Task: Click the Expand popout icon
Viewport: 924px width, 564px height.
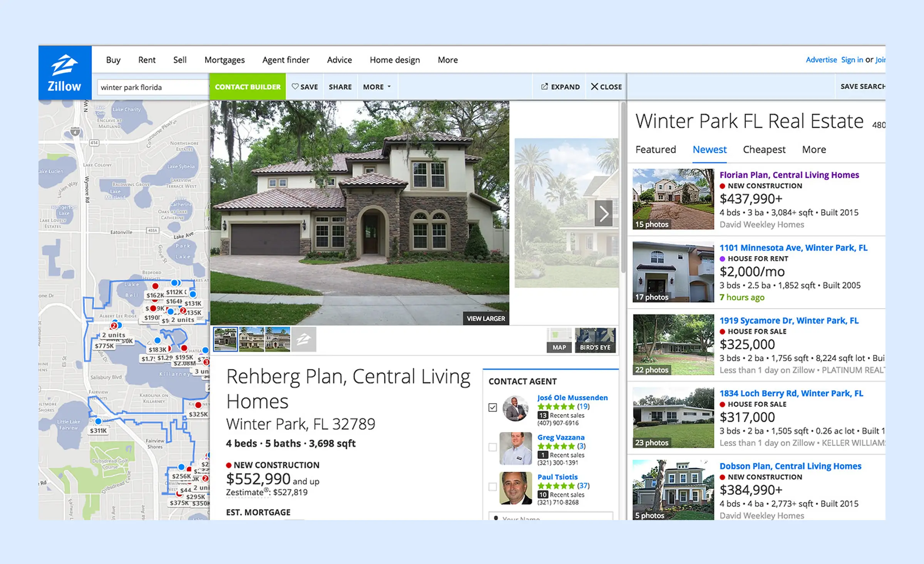Action: pyautogui.click(x=544, y=86)
